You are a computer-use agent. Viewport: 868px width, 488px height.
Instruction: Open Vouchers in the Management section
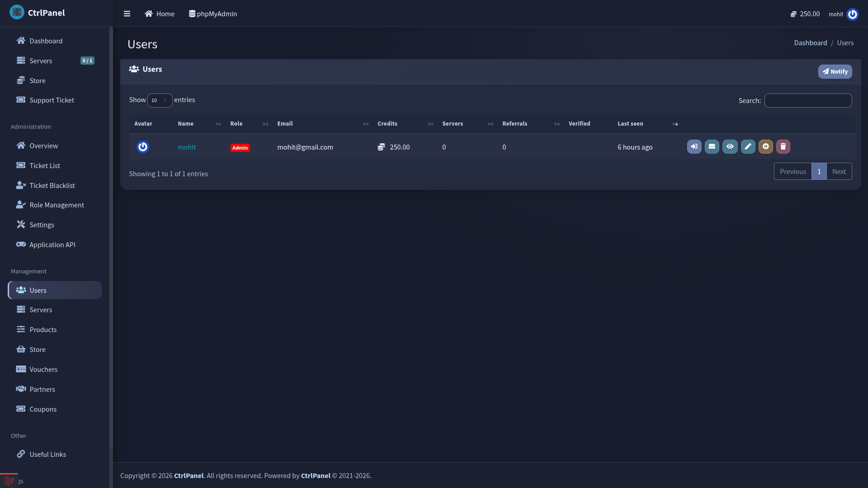pyautogui.click(x=55, y=369)
